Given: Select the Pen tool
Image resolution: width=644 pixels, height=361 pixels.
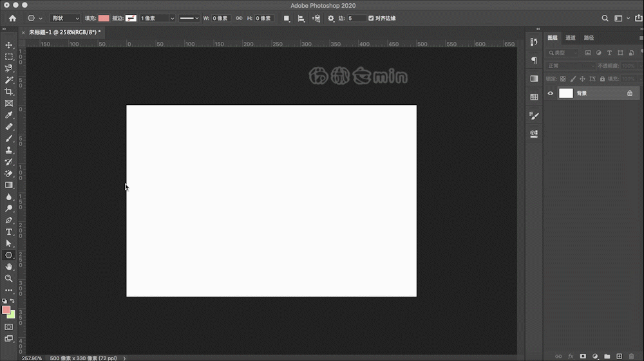Looking at the screenshot, I should click(8, 220).
